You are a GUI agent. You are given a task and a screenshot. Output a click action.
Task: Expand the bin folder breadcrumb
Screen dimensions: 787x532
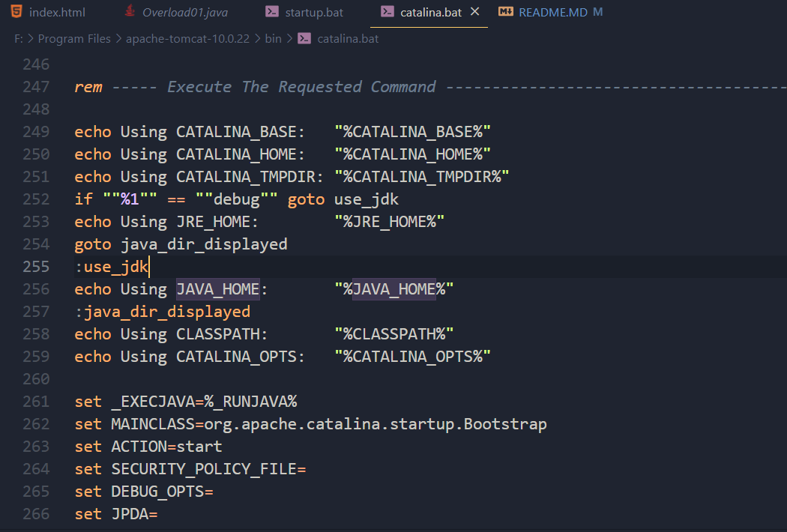click(x=273, y=38)
